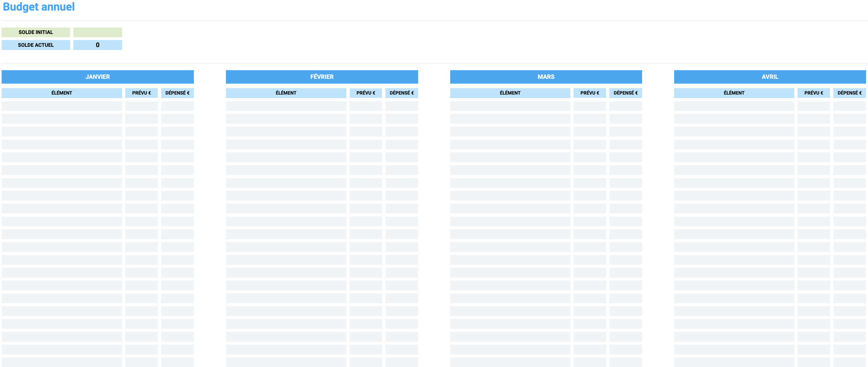Click PRÉVU € column header under MARS
Viewport: 868px width, 367px height.
pyautogui.click(x=590, y=93)
